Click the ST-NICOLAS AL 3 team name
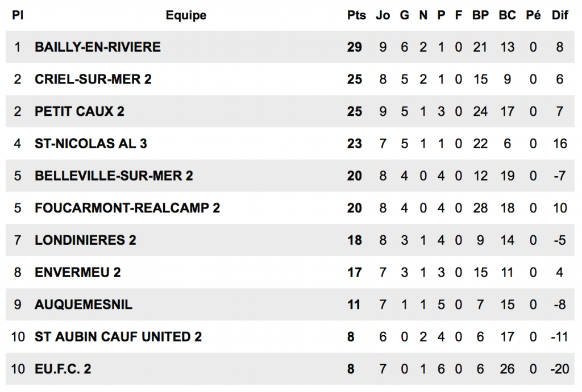582x392 pixels. click(91, 144)
